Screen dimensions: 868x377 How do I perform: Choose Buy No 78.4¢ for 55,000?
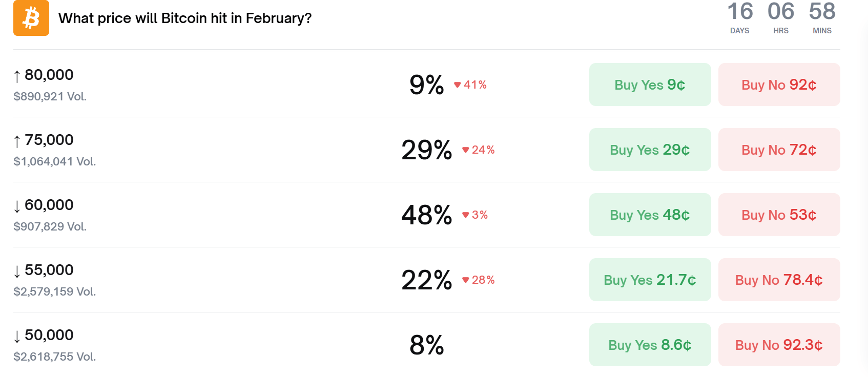pos(779,280)
